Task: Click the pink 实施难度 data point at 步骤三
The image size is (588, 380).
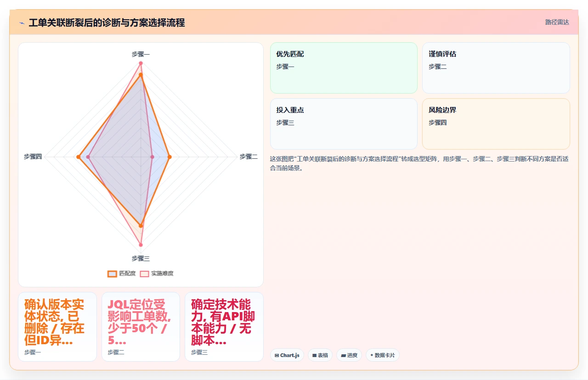Action: pyautogui.click(x=141, y=245)
